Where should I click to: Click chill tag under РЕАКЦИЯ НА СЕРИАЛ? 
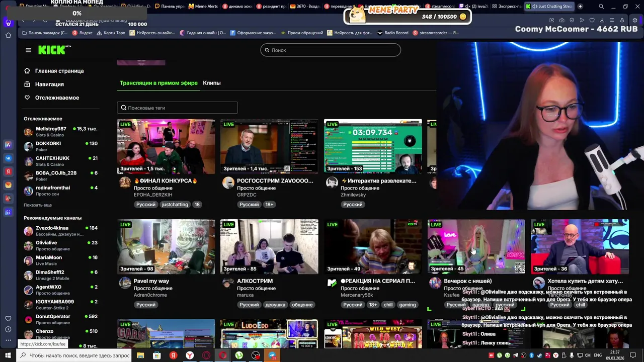(x=388, y=305)
